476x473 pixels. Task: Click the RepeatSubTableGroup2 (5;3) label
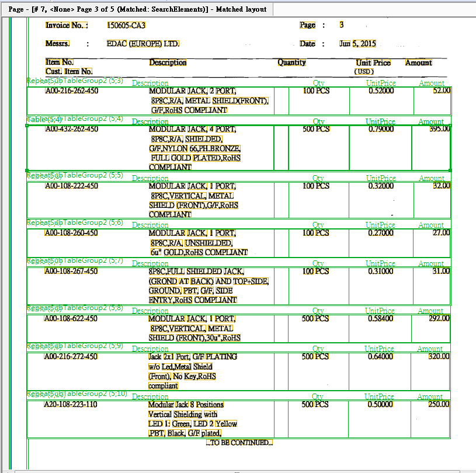tap(75, 81)
